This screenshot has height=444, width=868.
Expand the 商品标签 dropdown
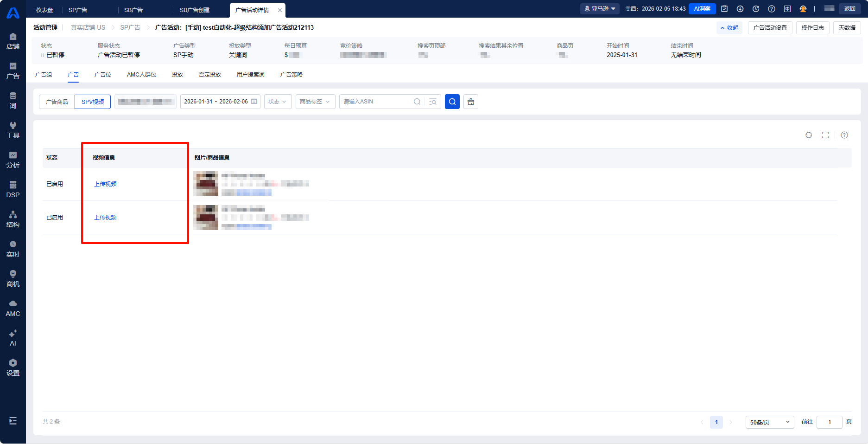(315, 102)
